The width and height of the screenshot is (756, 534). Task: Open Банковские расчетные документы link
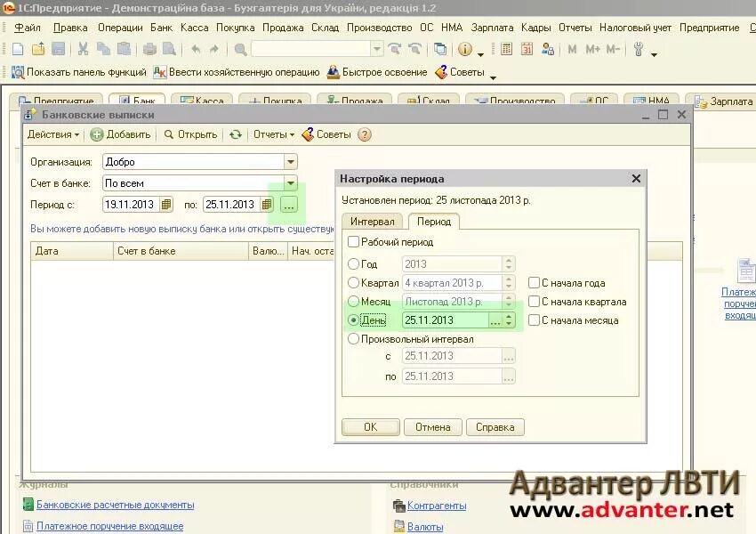pos(116,505)
